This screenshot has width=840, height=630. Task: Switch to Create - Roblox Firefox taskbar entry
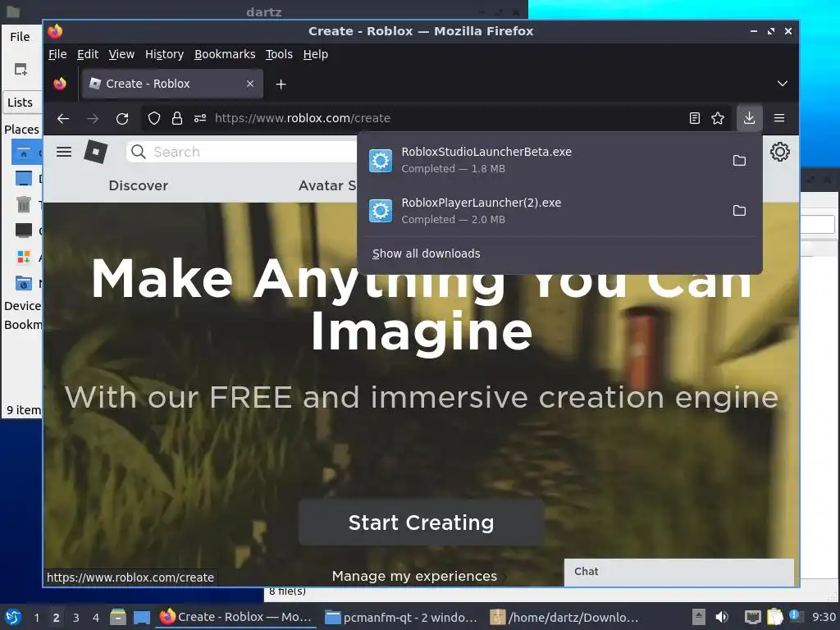[236, 617]
